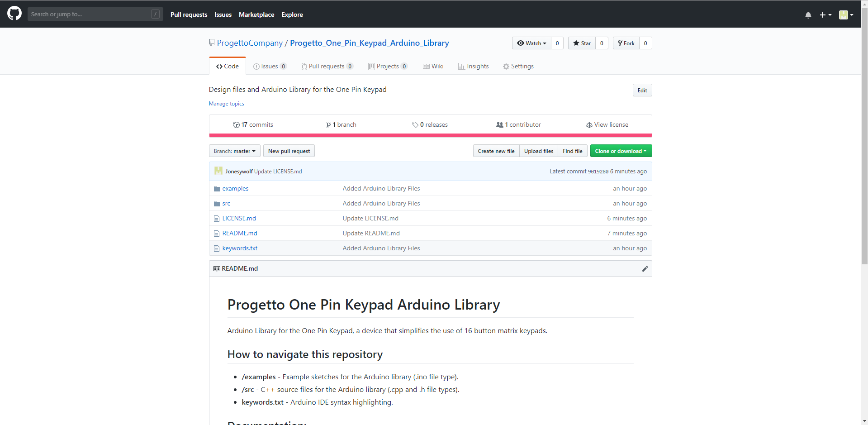Open the repository Settings tab
868x425 pixels.
point(518,66)
